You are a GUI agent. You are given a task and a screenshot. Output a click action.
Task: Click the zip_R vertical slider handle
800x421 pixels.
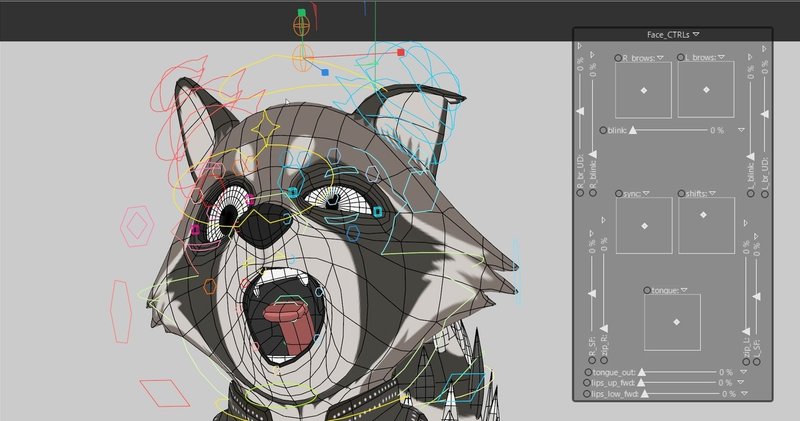tap(604, 328)
